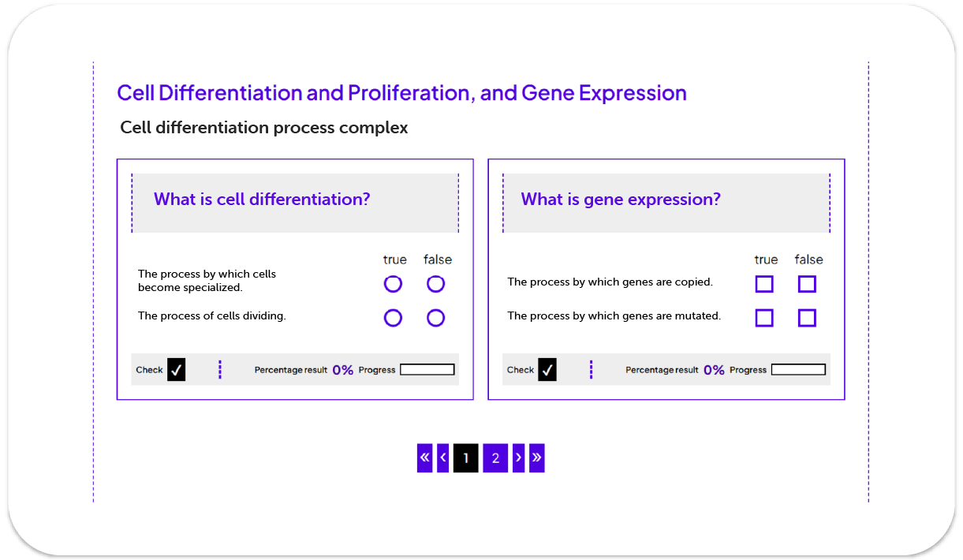The image size is (963, 560).
Task: Go to next page arrow icon
Action: point(518,457)
